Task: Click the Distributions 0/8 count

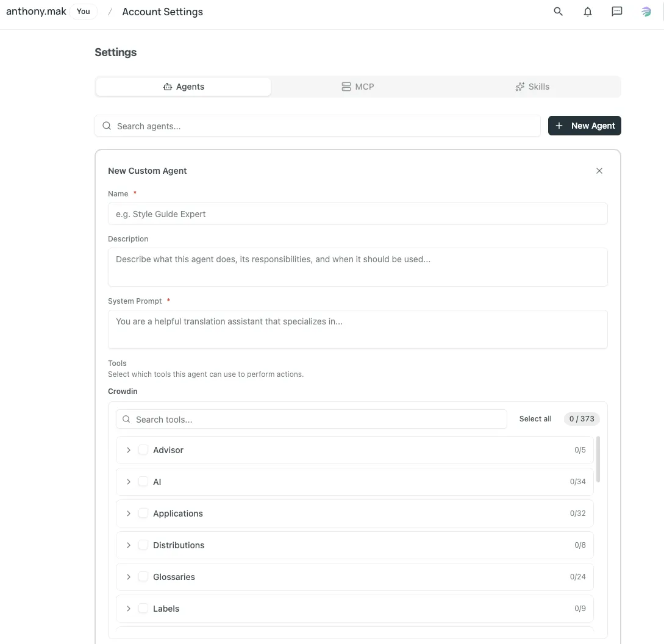Action: point(580,545)
